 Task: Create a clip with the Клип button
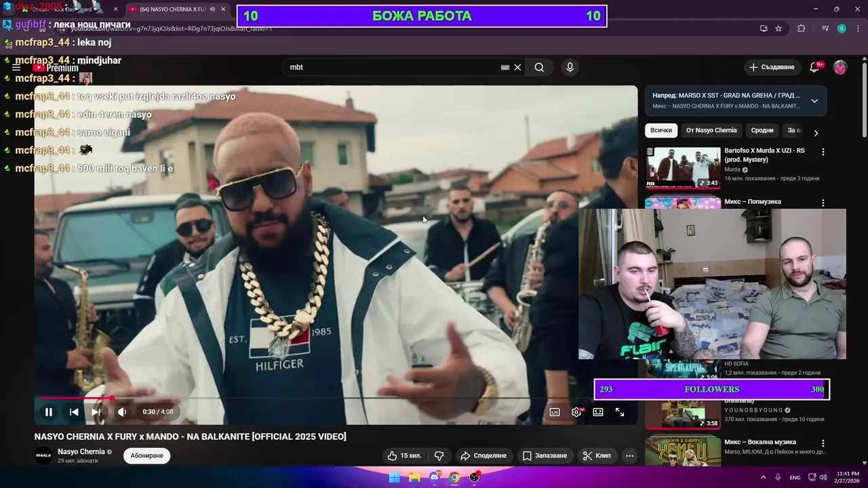597,455
